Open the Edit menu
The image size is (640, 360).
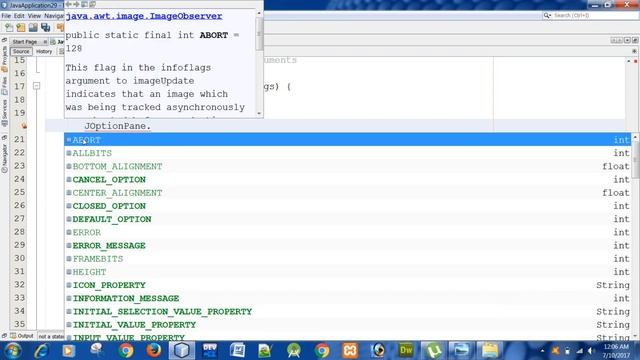tap(19, 16)
